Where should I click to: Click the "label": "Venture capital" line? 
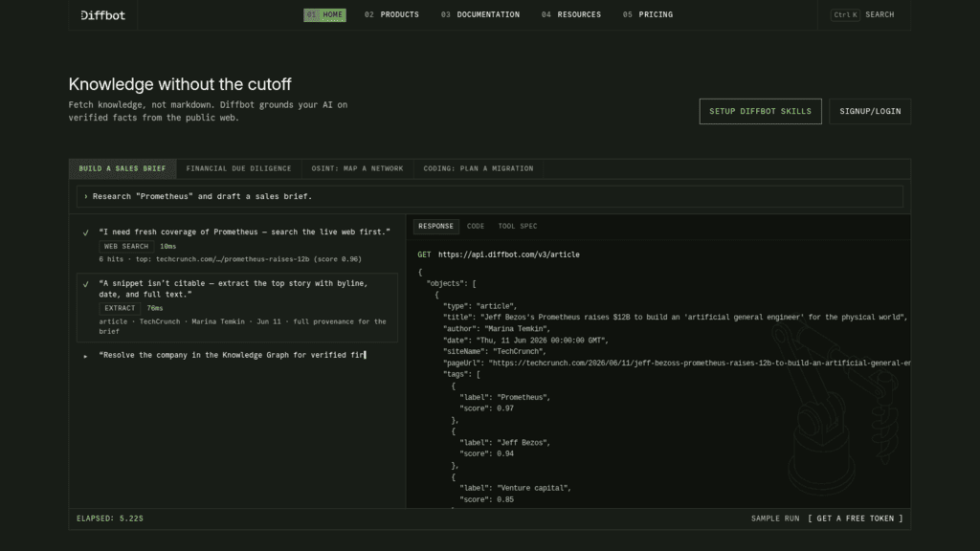coord(516,489)
